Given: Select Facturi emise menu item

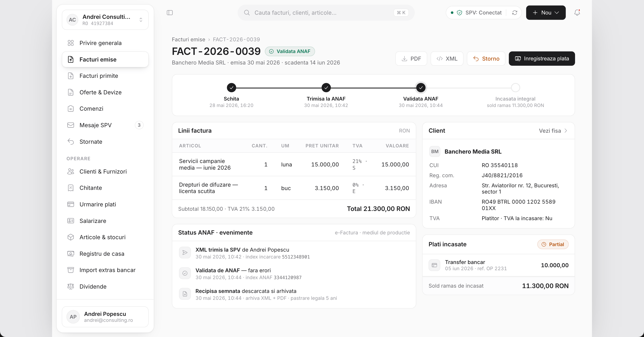Looking at the screenshot, I should pos(105,59).
